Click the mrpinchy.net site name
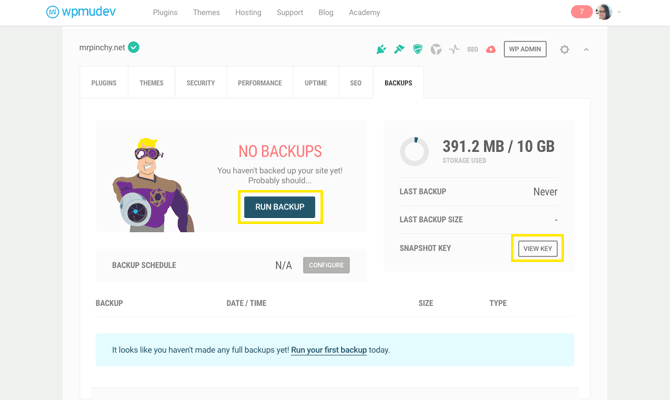The width and height of the screenshot is (670, 400). (102, 47)
